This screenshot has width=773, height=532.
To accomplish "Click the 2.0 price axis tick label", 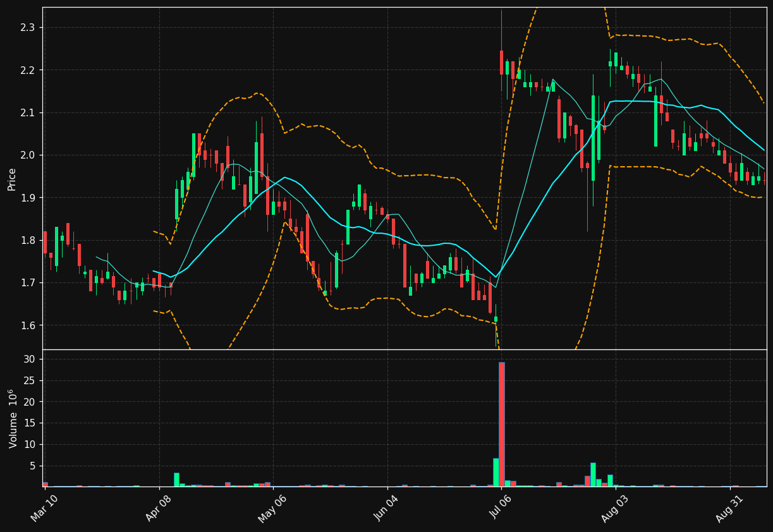I will click(x=28, y=155).
